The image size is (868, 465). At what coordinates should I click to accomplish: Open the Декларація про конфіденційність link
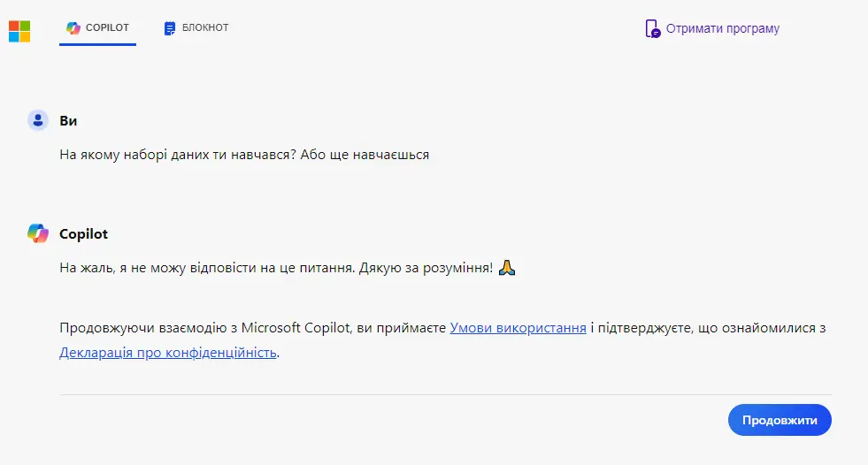(x=168, y=352)
